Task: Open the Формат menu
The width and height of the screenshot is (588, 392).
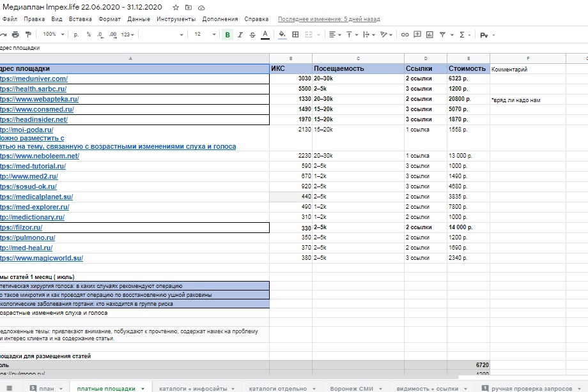Action: (x=109, y=19)
